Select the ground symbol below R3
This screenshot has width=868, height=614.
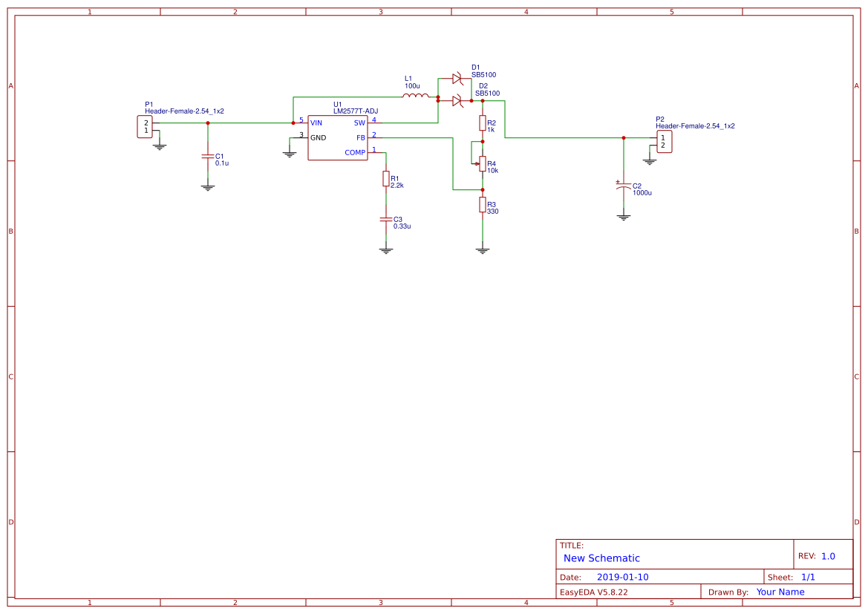point(483,250)
